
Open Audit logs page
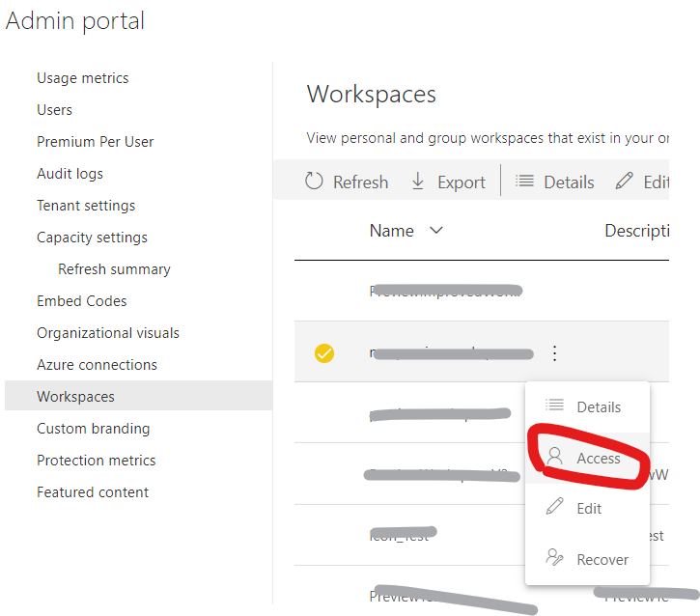[70, 174]
